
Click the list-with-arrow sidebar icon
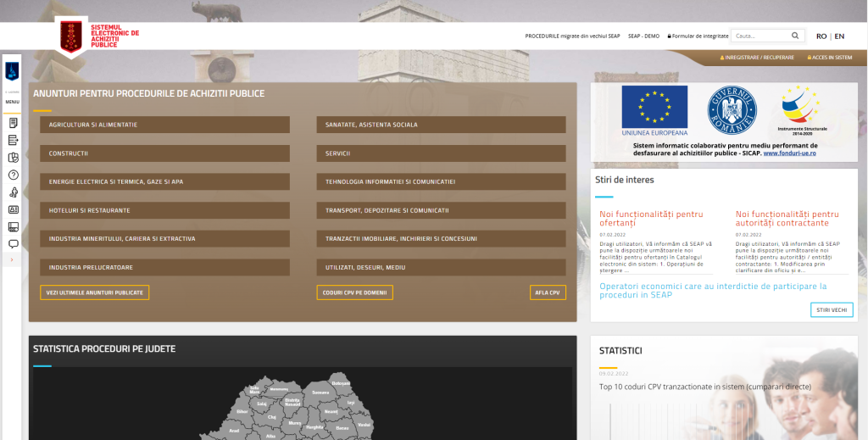click(x=13, y=140)
